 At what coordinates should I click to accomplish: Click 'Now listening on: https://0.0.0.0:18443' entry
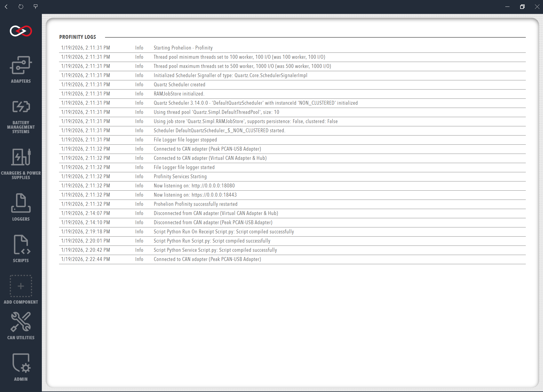point(292,195)
